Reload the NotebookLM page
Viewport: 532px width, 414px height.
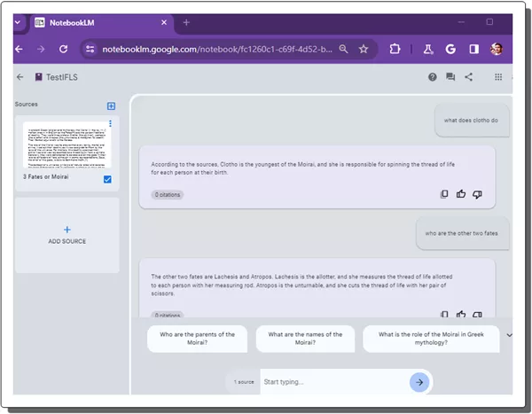(x=63, y=50)
